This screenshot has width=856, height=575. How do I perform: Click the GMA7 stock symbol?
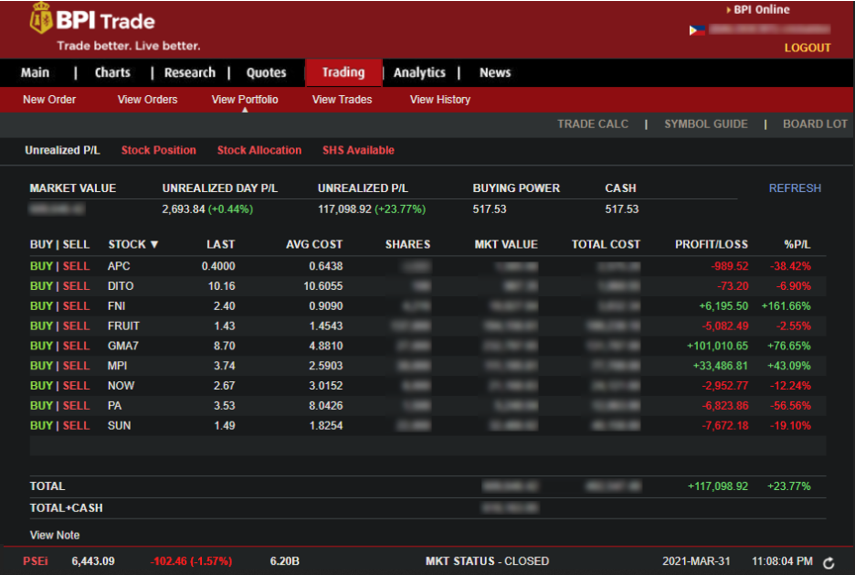pos(123,346)
